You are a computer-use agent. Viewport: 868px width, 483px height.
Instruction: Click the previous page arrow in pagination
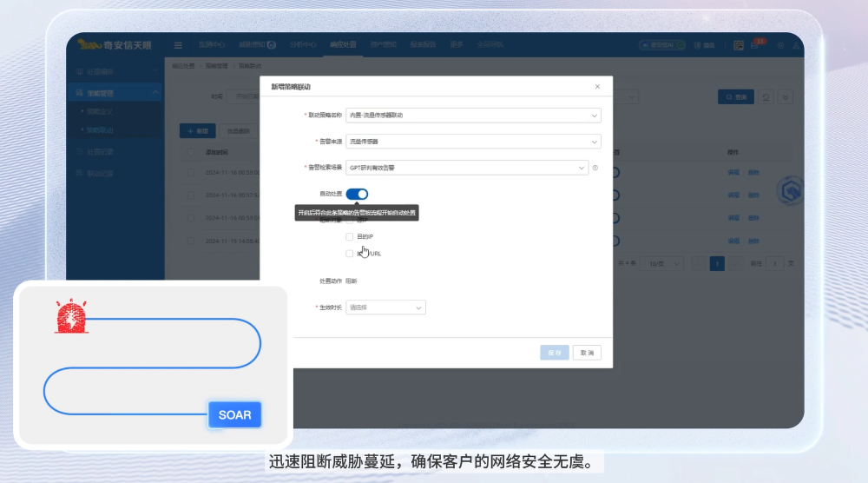click(x=699, y=264)
